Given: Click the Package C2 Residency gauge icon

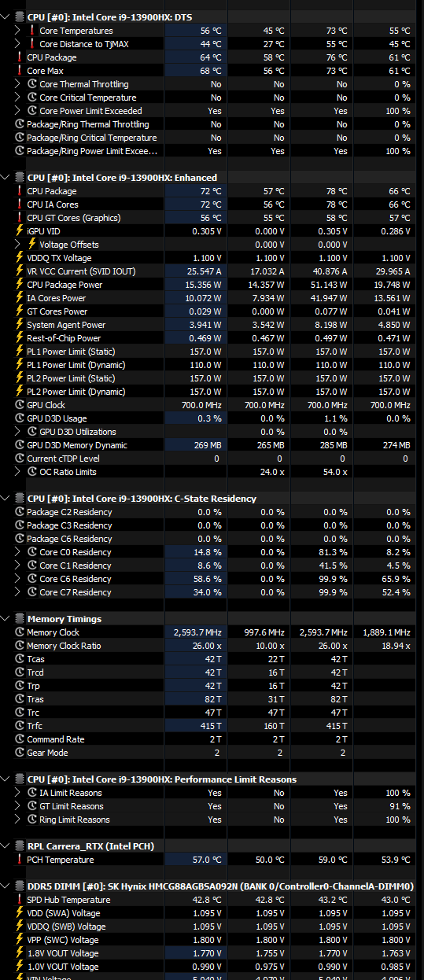Looking at the screenshot, I should pos(20,512).
